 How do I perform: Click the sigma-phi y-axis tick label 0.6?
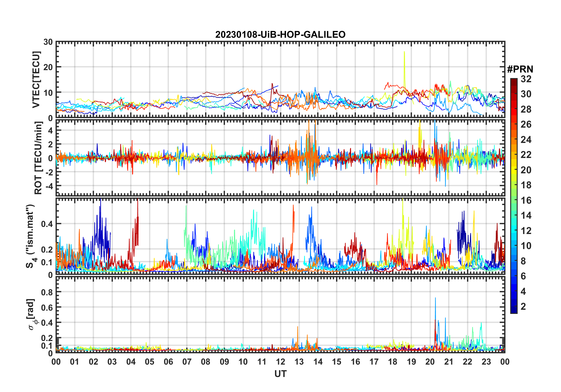pos(47,307)
